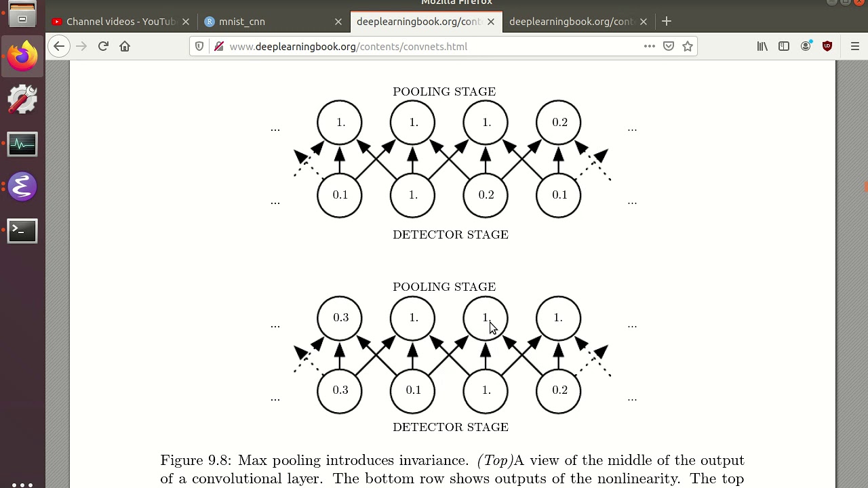Click the 0.3 pooling stage node
The width and height of the screenshot is (868, 488).
340,318
